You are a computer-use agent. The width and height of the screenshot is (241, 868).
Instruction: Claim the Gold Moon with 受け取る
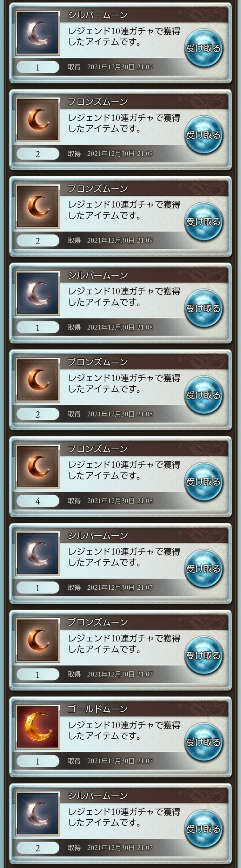coord(203,742)
